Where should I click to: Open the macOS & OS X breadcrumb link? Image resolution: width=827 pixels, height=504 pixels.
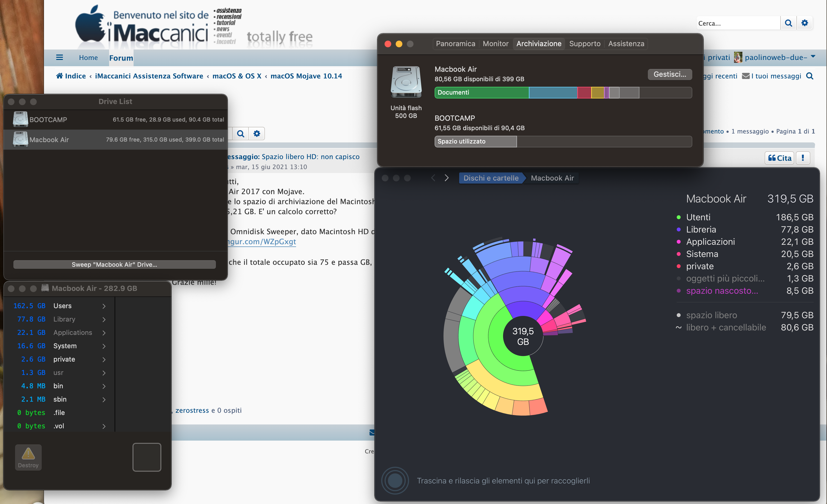[x=237, y=76]
